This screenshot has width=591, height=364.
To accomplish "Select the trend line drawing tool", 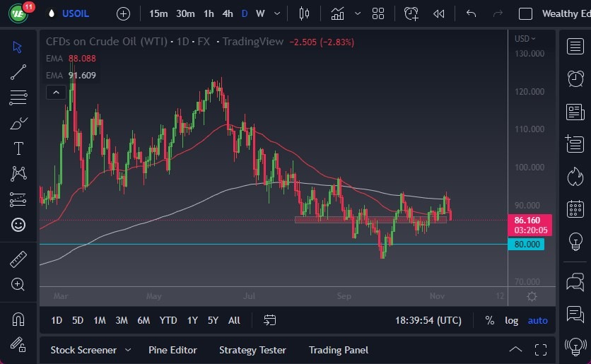I will point(18,71).
